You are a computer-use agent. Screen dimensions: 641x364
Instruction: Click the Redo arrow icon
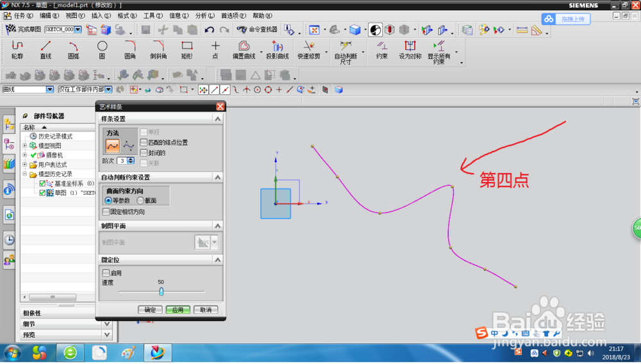tap(224, 29)
